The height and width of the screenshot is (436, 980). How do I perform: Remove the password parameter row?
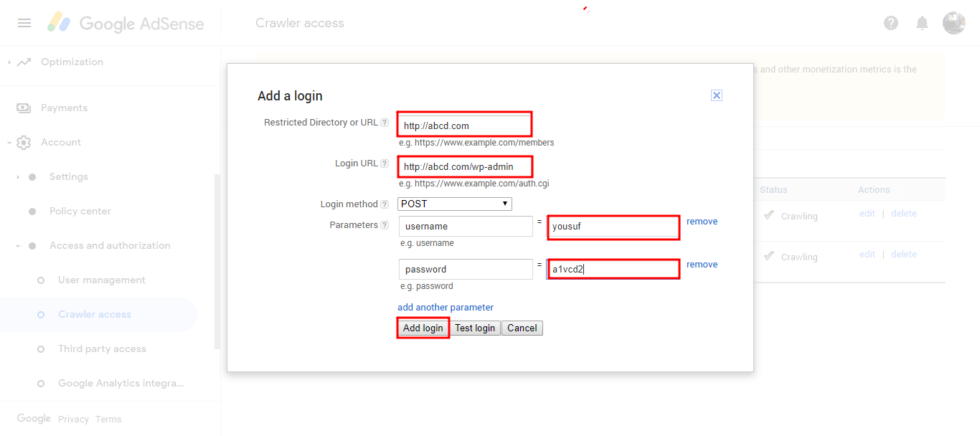702,265
